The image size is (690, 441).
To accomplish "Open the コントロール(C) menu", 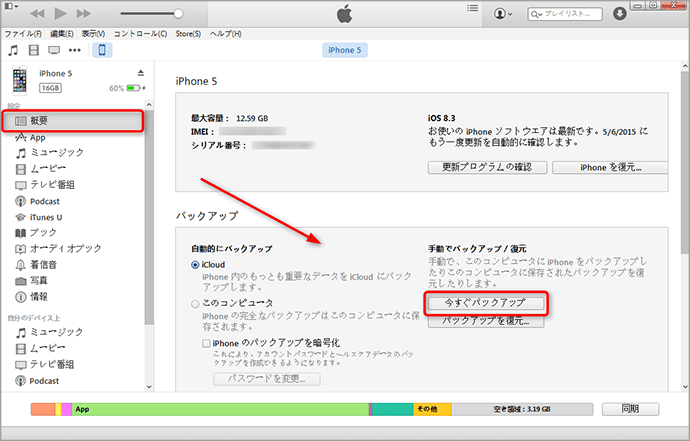I will (140, 34).
